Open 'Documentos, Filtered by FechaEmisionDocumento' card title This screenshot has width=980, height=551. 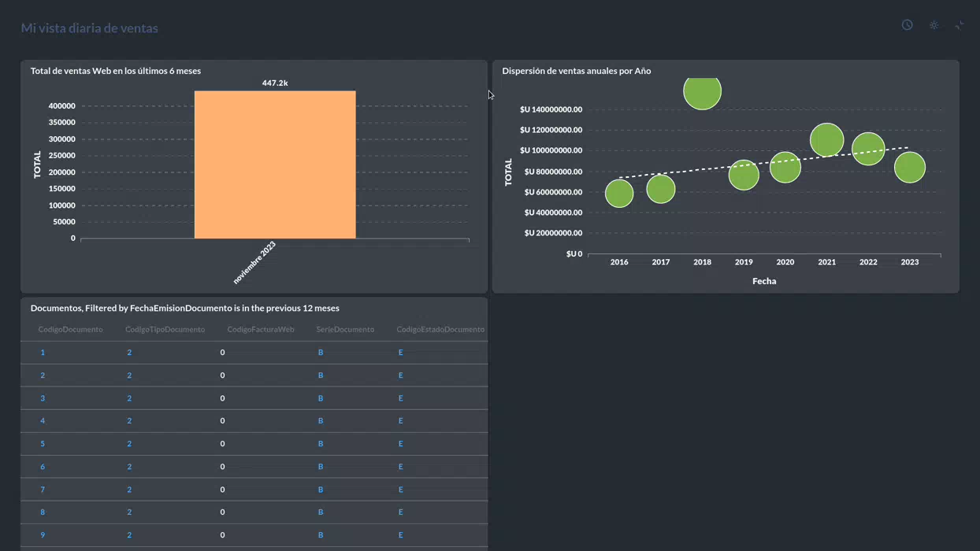pyautogui.click(x=185, y=308)
